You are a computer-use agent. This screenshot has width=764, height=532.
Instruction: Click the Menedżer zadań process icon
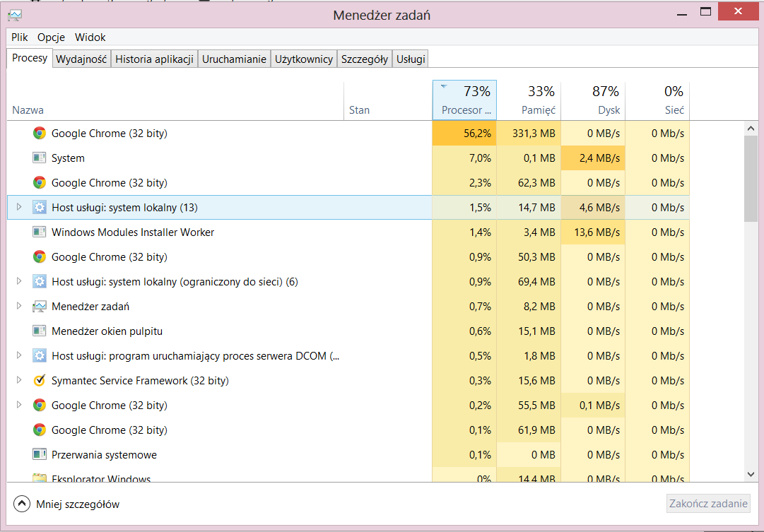40,307
